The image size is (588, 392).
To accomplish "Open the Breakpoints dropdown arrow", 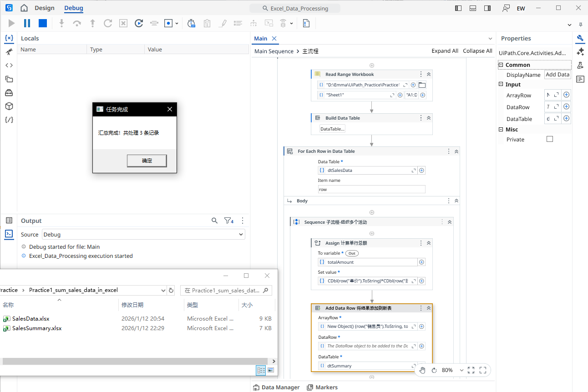I will click(x=177, y=24).
